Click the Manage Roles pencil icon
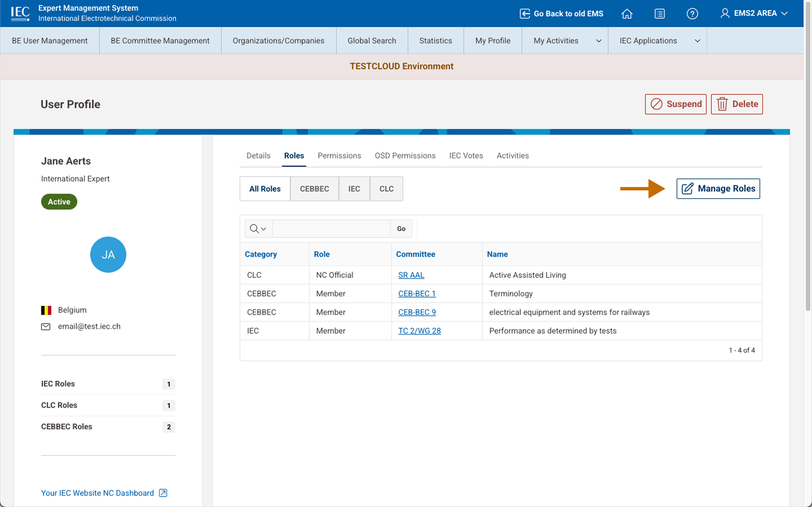This screenshot has width=812, height=507. coord(687,188)
